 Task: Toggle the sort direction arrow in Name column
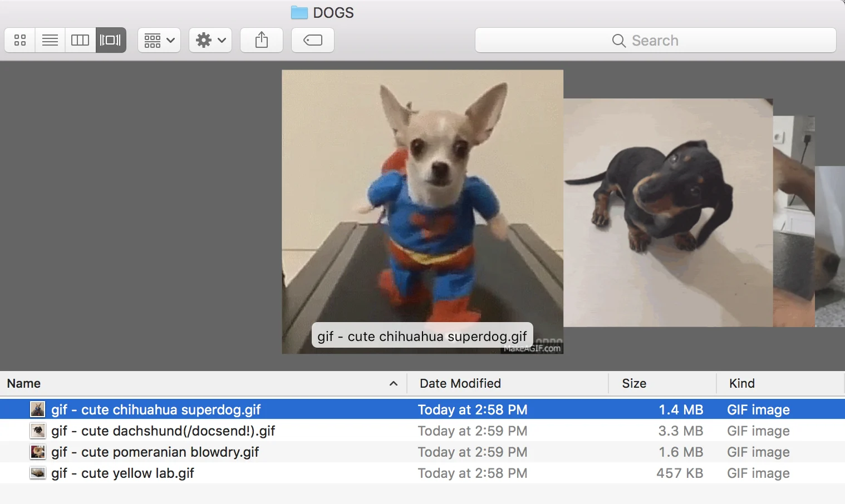[x=394, y=383]
